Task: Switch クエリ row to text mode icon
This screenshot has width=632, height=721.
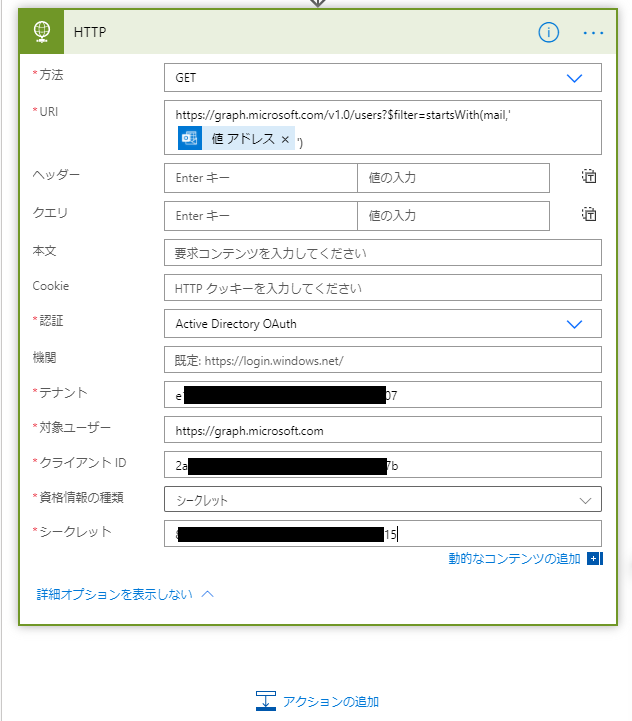Action: click(x=589, y=214)
